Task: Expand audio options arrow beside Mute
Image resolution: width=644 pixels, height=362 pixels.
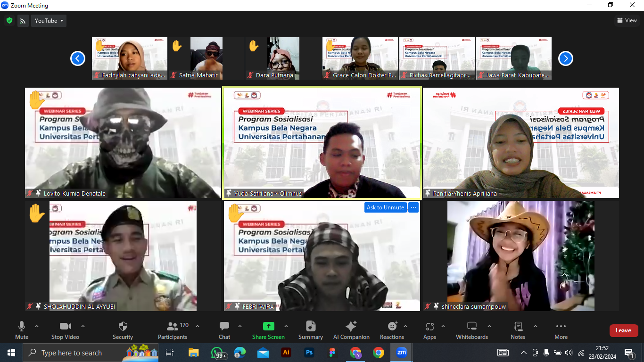Action: pyautogui.click(x=37, y=326)
